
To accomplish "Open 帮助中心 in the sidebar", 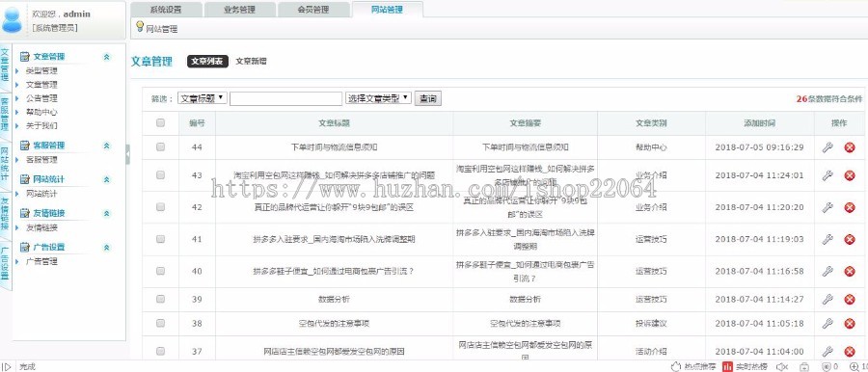I will (41, 112).
